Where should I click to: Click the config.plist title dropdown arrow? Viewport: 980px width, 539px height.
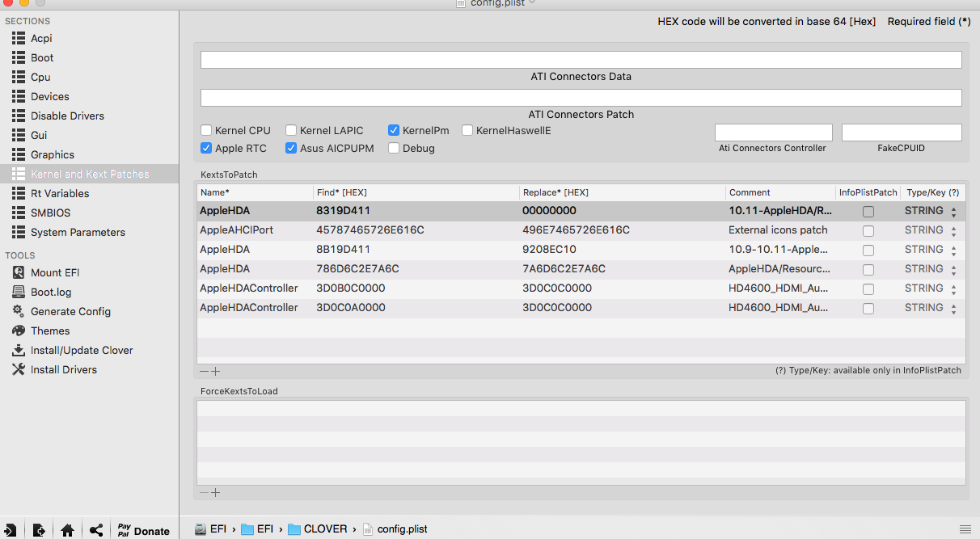[x=533, y=3]
